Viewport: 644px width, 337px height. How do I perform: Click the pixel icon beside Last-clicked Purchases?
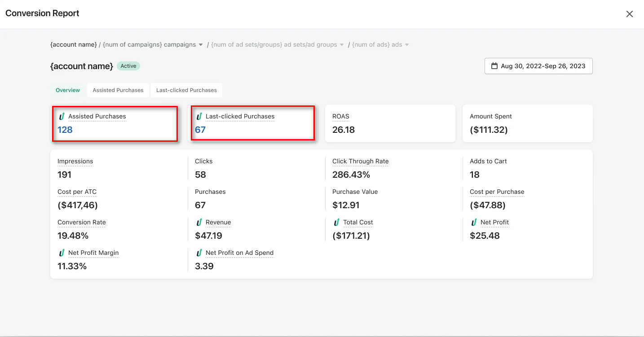coord(199,116)
